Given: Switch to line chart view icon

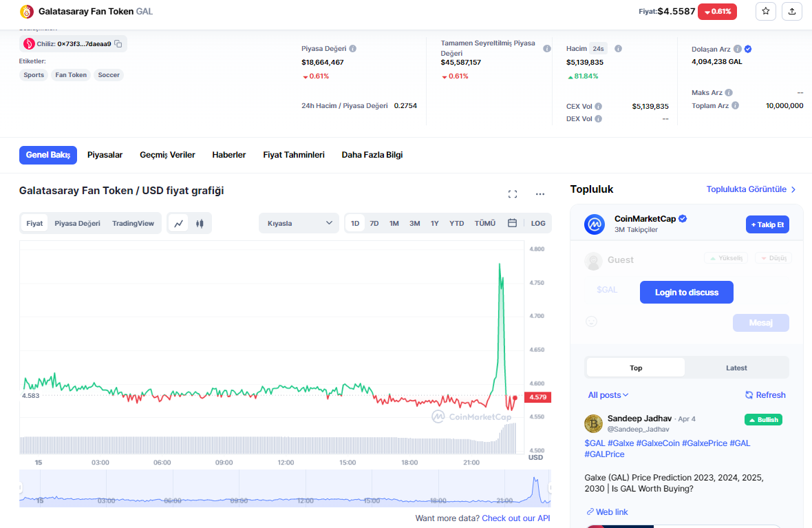Looking at the screenshot, I should (x=178, y=223).
